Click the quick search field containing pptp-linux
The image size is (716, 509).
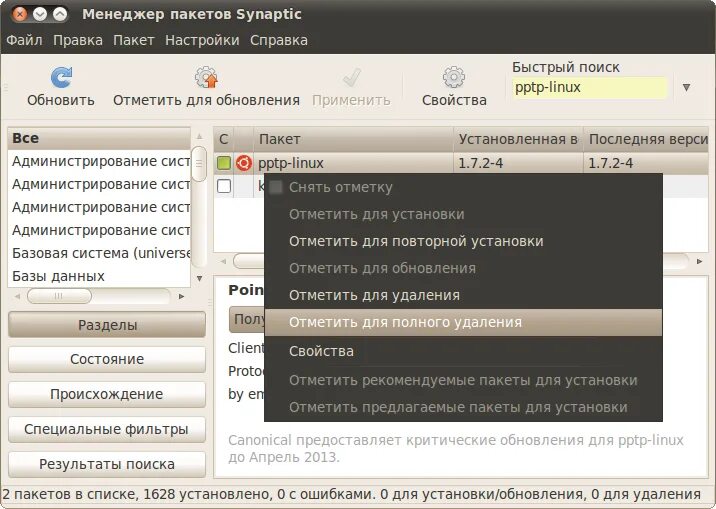(590, 87)
